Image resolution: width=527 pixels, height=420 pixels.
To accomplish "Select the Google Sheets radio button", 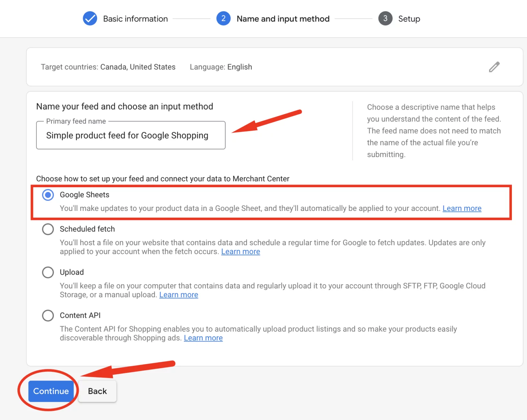I will pyautogui.click(x=48, y=195).
